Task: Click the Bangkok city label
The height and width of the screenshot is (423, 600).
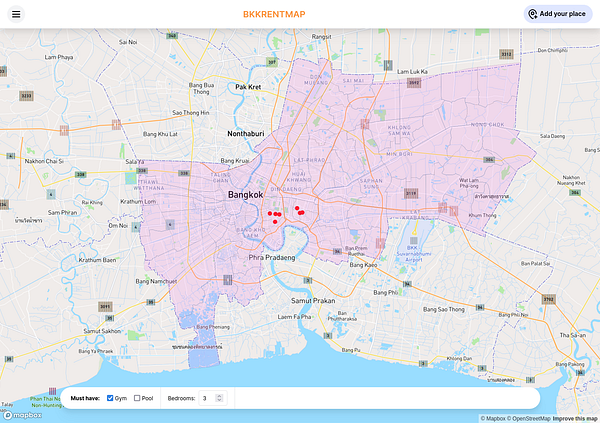Action: coord(245,194)
